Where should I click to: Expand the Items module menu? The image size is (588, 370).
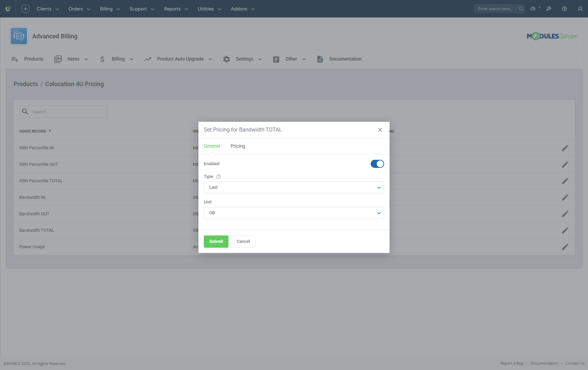tap(71, 59)
